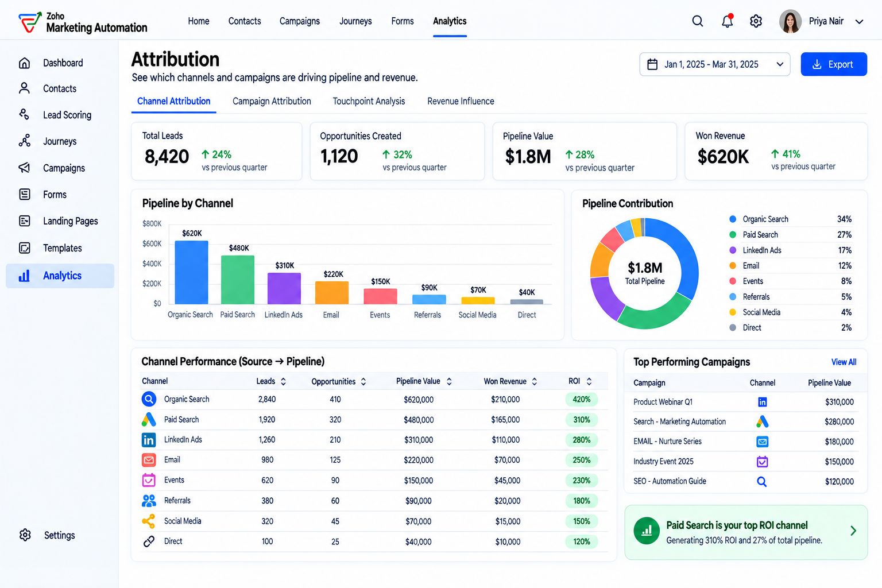
Task: Open the Touchpoint Analysis tab
Action: [x=369, y=101]
